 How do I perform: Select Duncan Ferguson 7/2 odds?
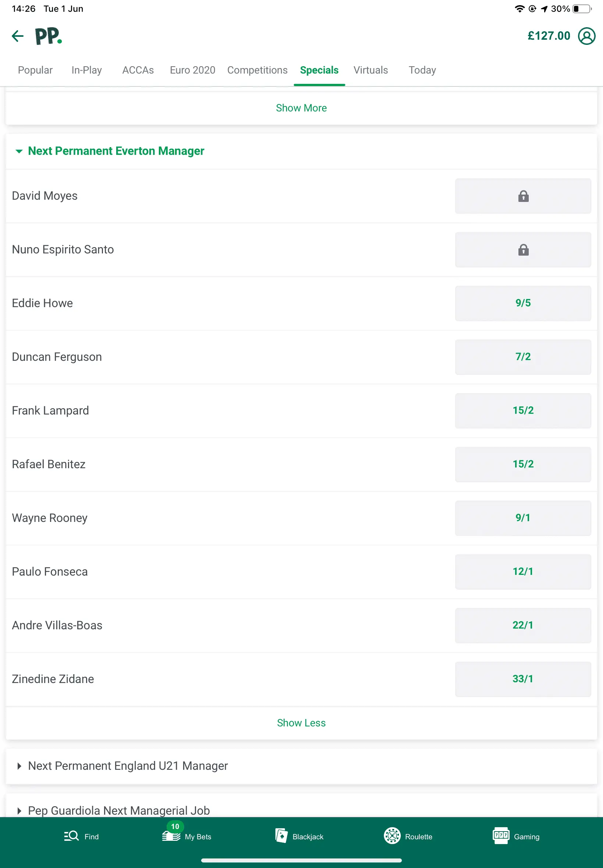tap(522, 357)
